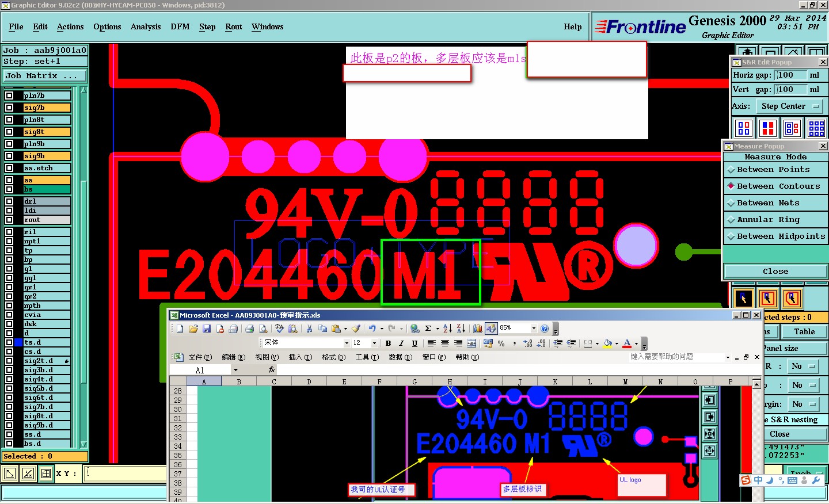829x504 pixels.
Task: Click the Copy icon in Excel toolbar
Action: pos(322,329)
